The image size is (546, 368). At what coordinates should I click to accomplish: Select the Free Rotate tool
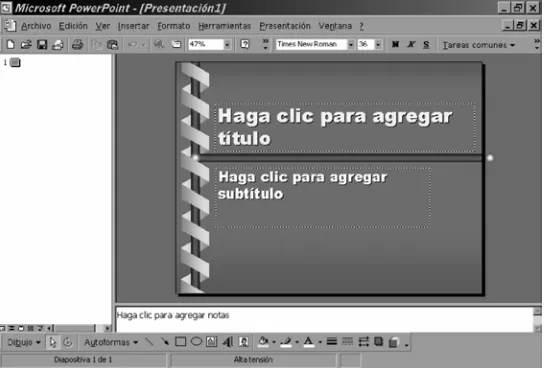pos(68,342)
